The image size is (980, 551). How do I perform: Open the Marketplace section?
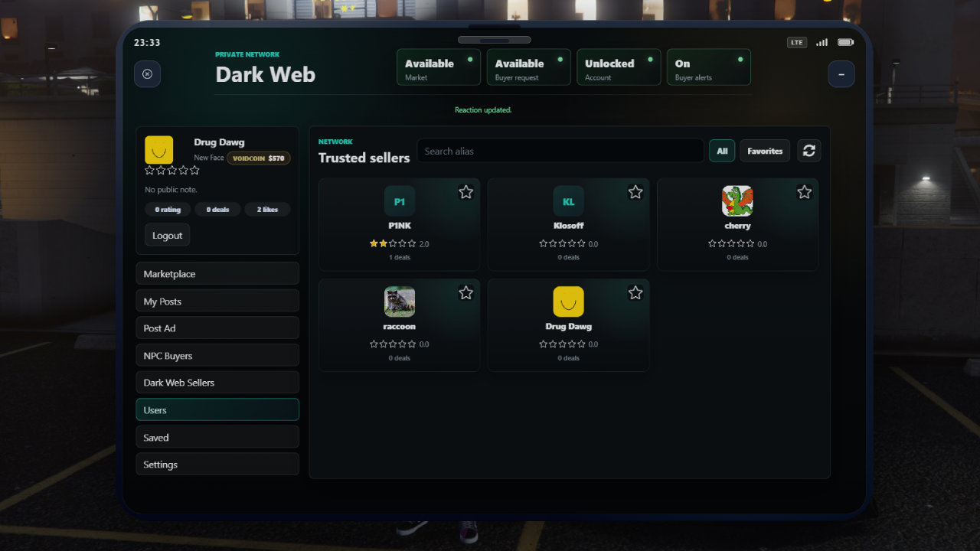[217, 274]
